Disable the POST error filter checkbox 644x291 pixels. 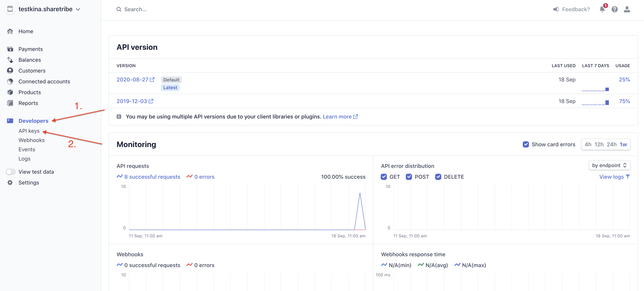409,177
